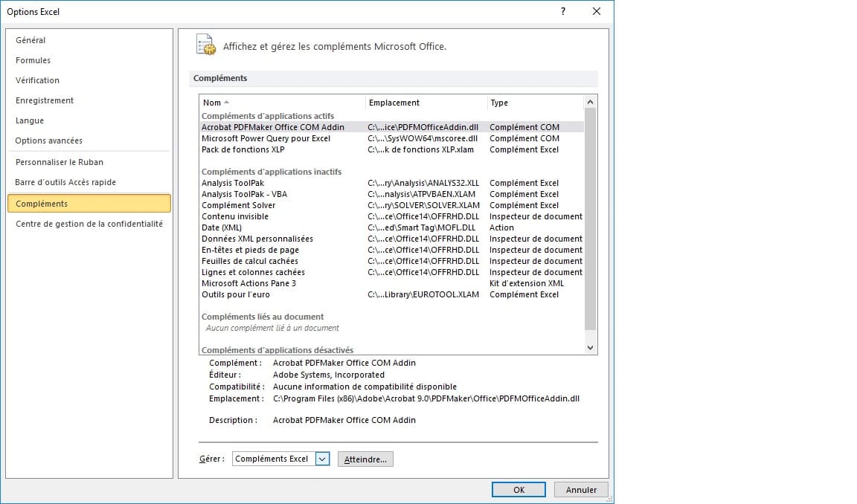Screen dimensions: 857x504
Task: Sort add-ins by the Nom column
Action: pyautogui.click(x=283, y=103)
